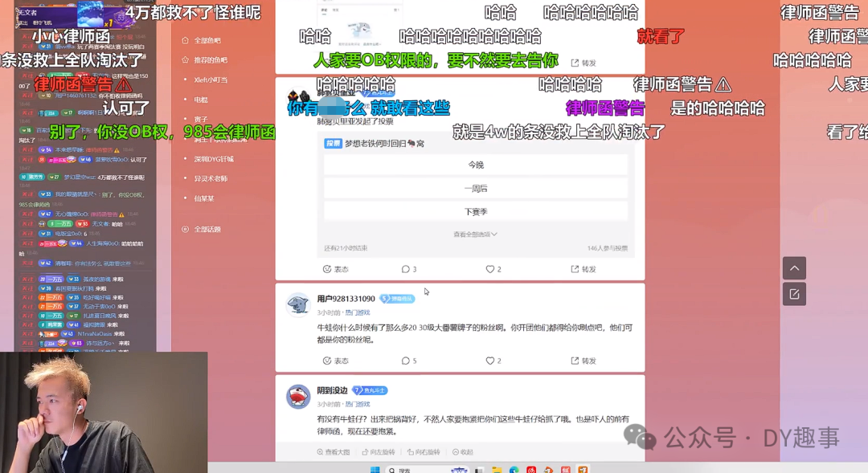Select Xleft小叮当 in the sidebar list

pos(211,80)
